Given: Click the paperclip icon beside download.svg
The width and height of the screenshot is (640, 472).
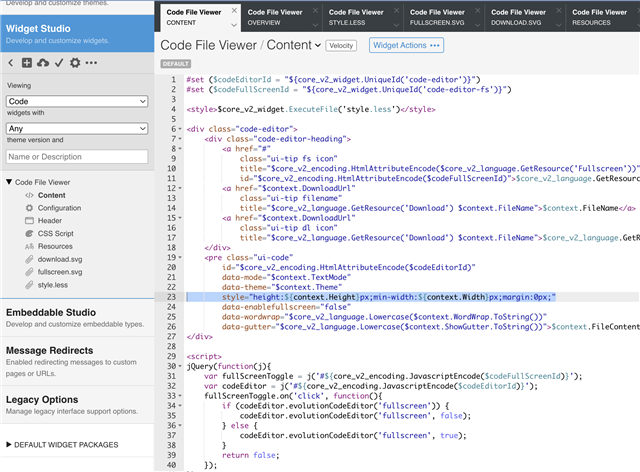Looking at the screenshot, I should pyautogui.click(x=29, y=259).
